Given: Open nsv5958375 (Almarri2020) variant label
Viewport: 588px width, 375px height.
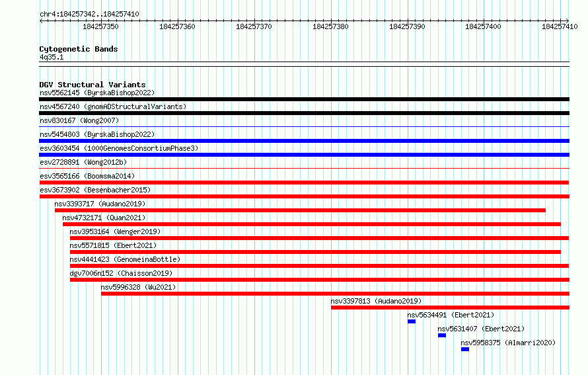Looking at the screenshot, I should click(x=508, y=343).
